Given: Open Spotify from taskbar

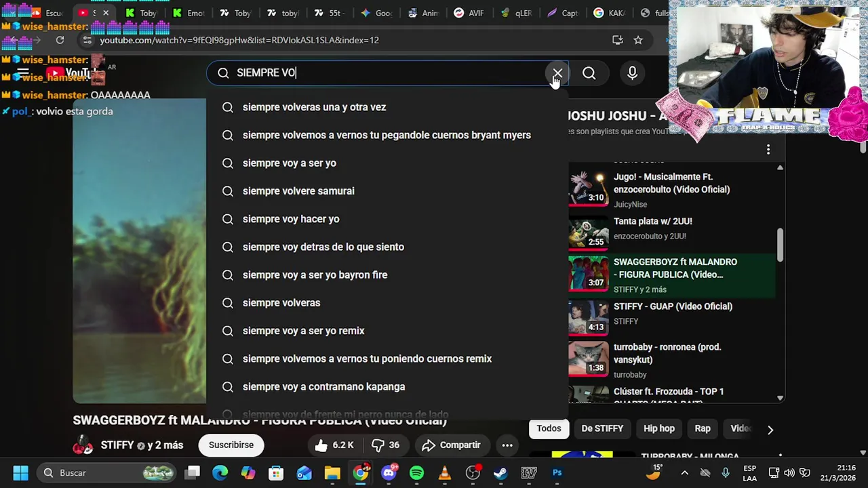Looking at the screenshot, I should pos(416,473).
